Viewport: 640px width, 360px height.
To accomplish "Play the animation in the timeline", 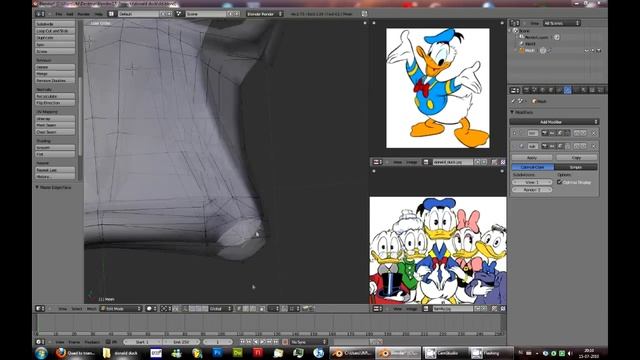I will coord(262,342).
